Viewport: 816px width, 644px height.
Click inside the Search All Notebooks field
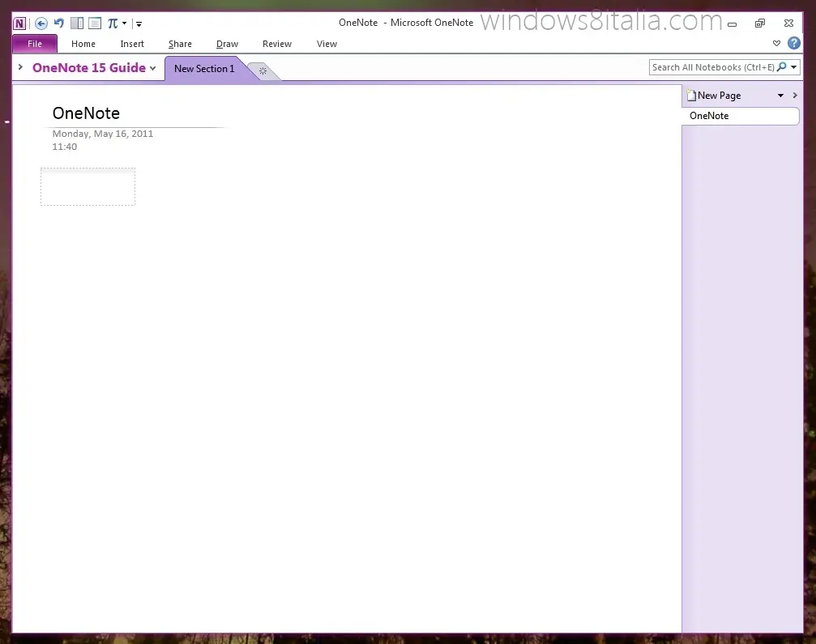pos(713,66)
